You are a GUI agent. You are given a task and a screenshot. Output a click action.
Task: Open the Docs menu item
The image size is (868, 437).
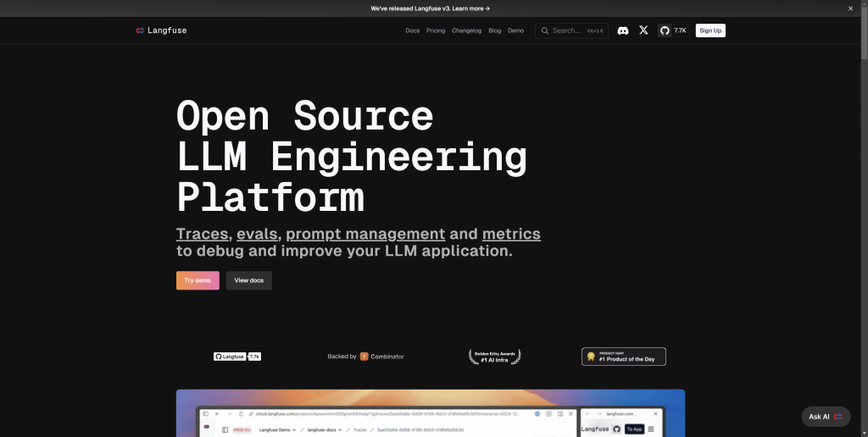(x=413, y=30)
